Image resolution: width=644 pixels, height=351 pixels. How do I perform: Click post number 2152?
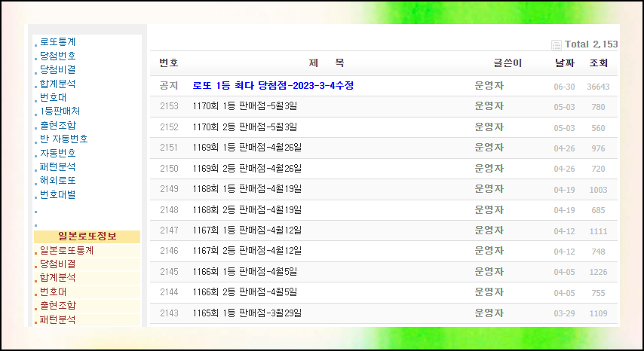click(169, 127)
